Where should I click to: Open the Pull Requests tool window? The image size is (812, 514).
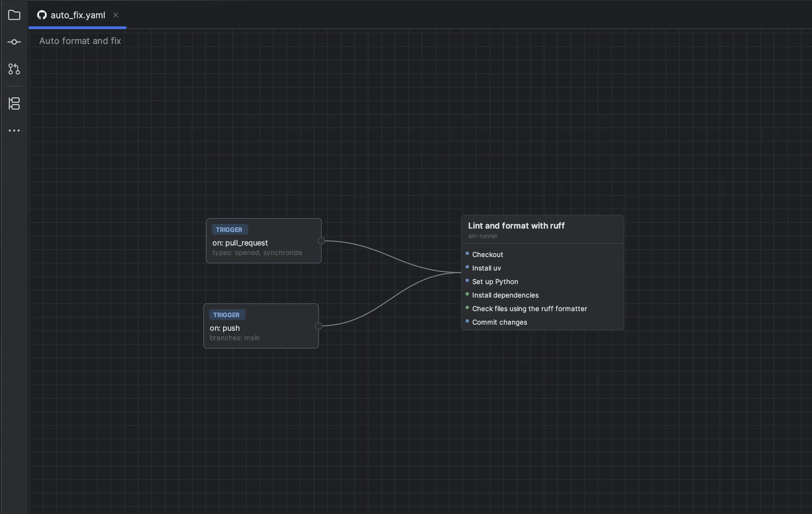[14, 69]
